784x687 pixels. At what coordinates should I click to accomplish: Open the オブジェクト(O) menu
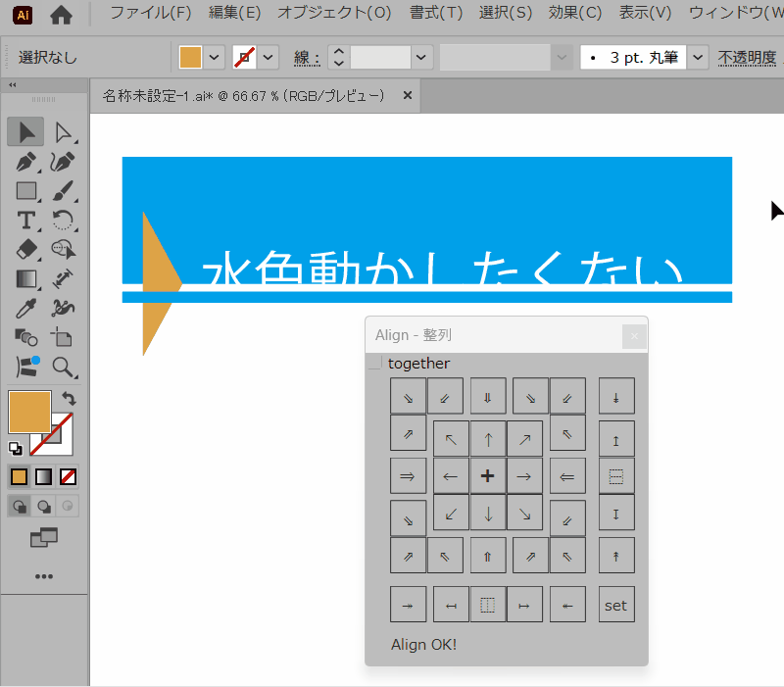[x=334, y=13]
